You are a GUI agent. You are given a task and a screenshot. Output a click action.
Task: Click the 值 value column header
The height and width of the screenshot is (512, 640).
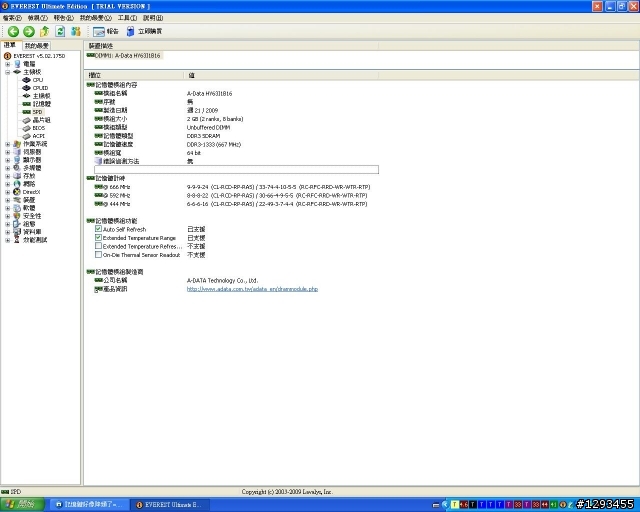point(281,75)
